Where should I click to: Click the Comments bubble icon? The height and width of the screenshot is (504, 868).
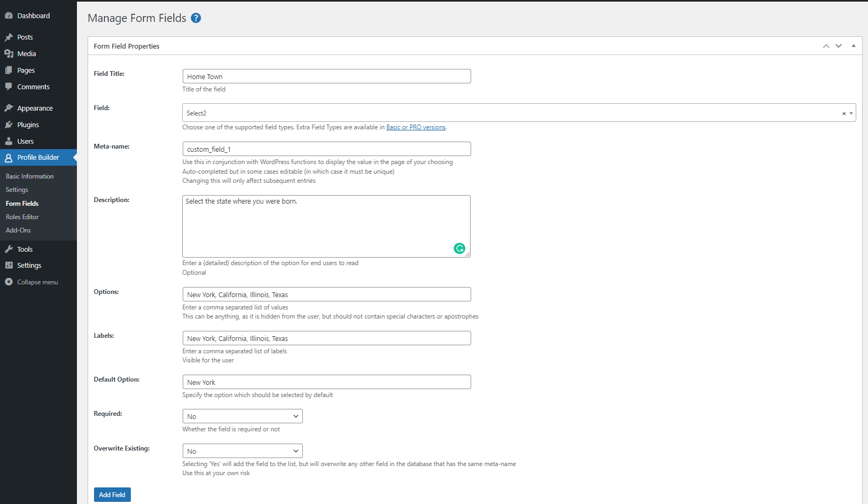click(x=9, y=87)
